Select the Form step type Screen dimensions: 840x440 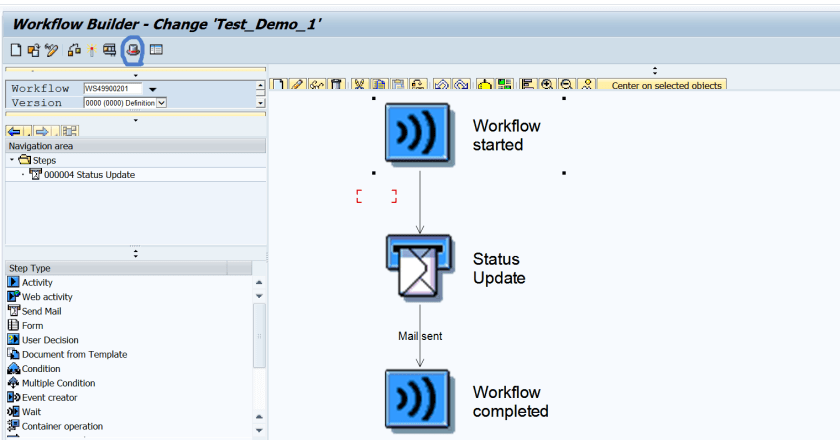32,326
